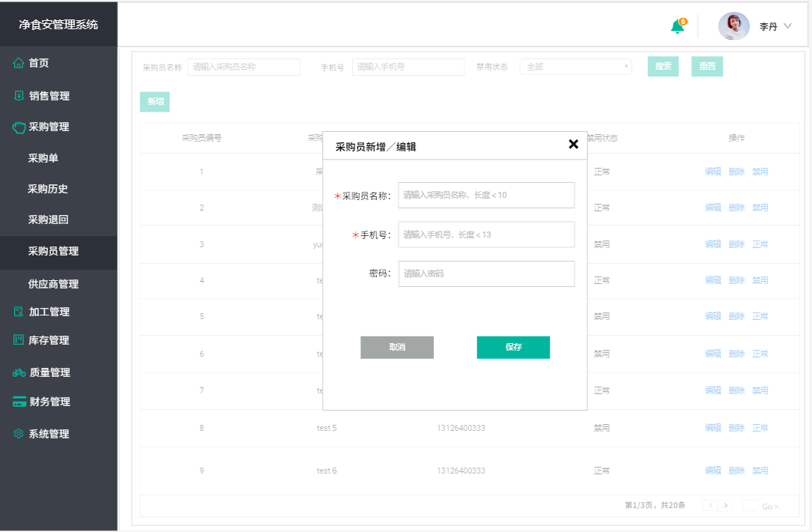Click the Go > pagination button
The height and width of the screenshot is (532, 812).
click(770, 507)
